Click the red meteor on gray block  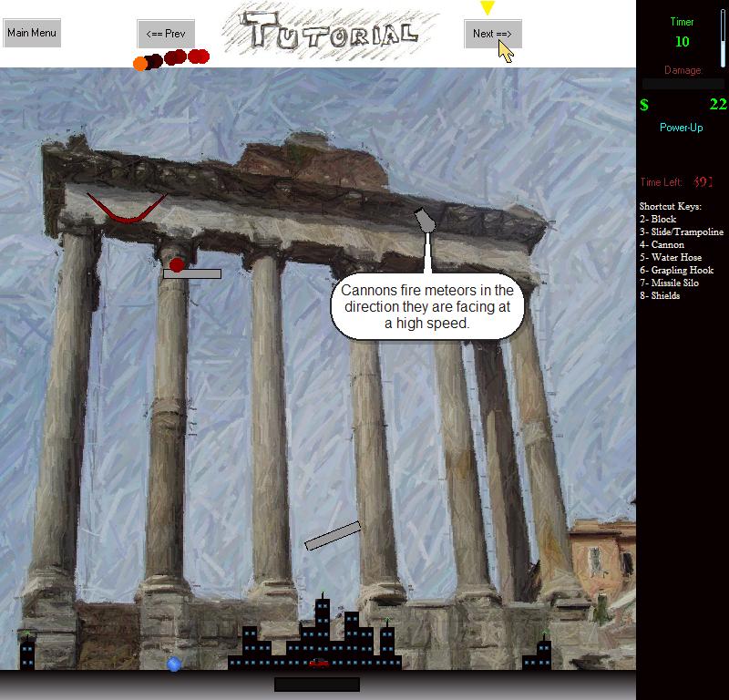[x=177, y=264]
